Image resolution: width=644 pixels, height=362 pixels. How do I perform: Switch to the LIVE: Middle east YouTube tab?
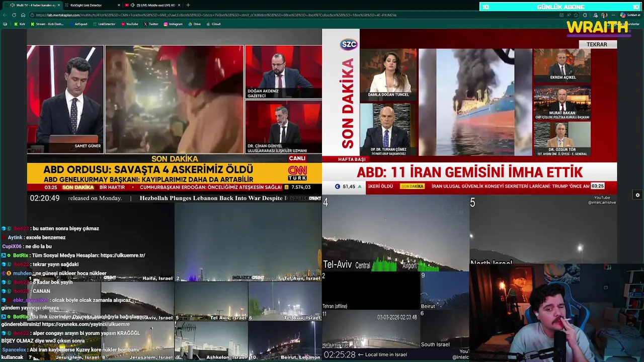coord(153,5)
